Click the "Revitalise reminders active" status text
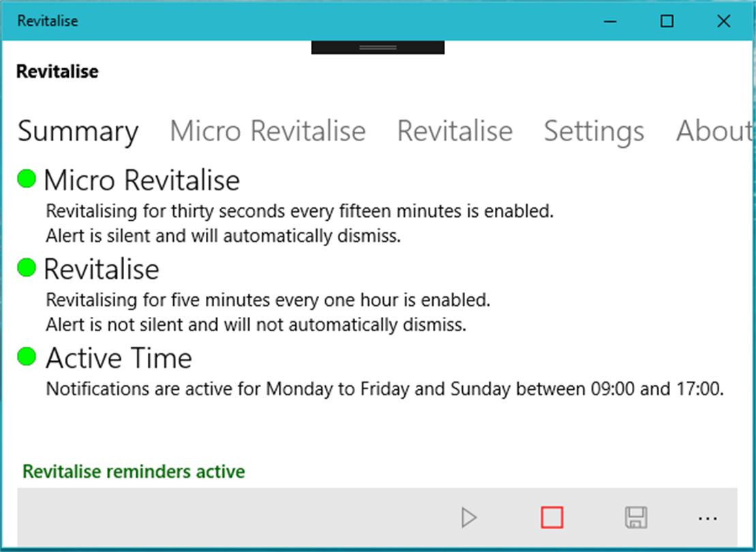 [134, 471]
